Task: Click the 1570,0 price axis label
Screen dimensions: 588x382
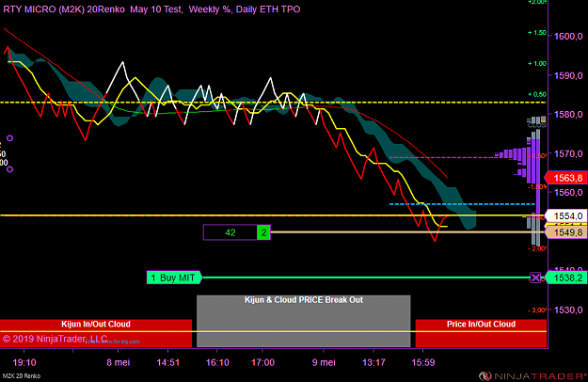Action: 568,153
